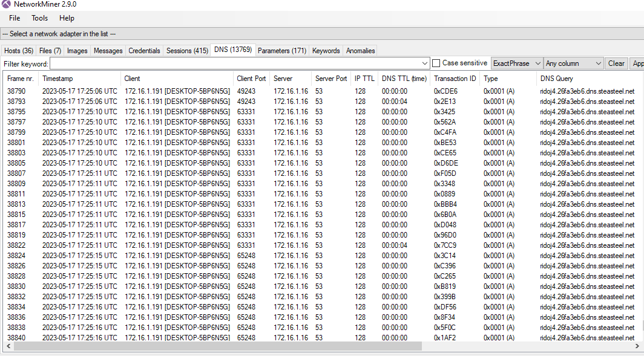Select row with frame number 38797
The image size is (644, 356).
tap(322, 122)
